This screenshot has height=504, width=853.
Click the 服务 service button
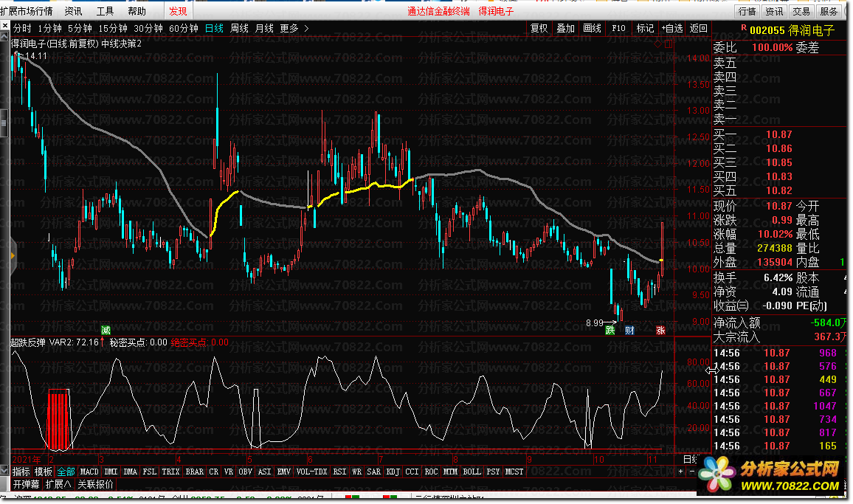point(829,11)
